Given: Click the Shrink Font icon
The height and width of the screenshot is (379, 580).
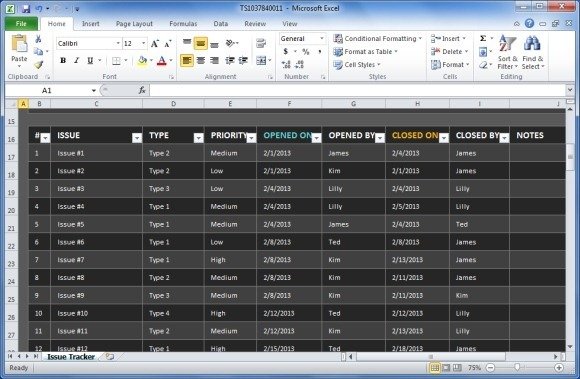Looking at the screenshot, I should pyautogui.click(x=168, y=44).
